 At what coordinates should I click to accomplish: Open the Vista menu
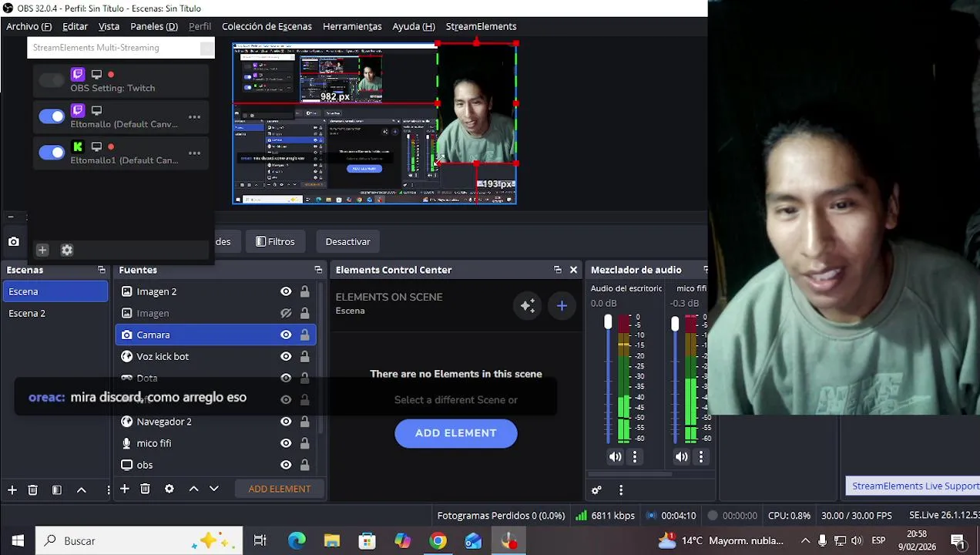[109, 26]
